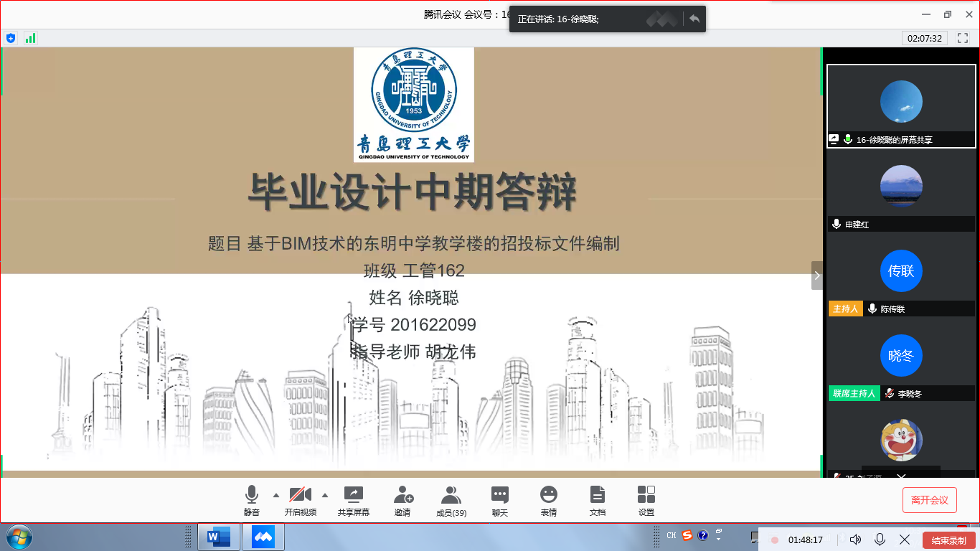
Task: Click the 离开会议 leave meeting button
Action: pos(929,500)
